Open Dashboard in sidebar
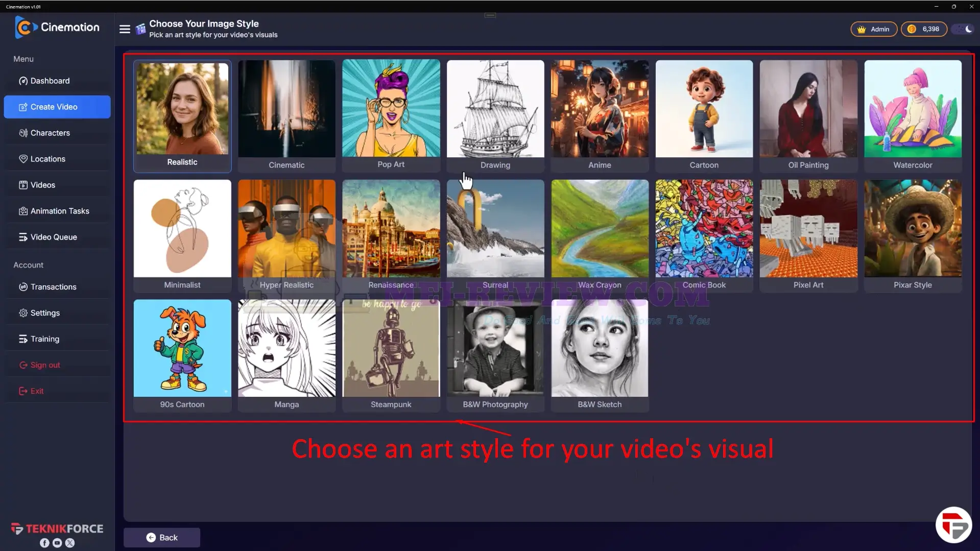This screenshot has width=980, height=551. click(x=57, y=81)
